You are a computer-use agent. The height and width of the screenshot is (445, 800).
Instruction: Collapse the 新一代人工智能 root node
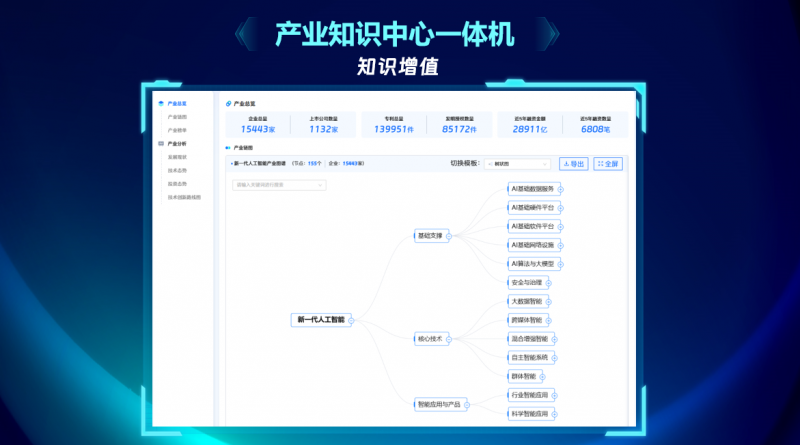point(353,320)
